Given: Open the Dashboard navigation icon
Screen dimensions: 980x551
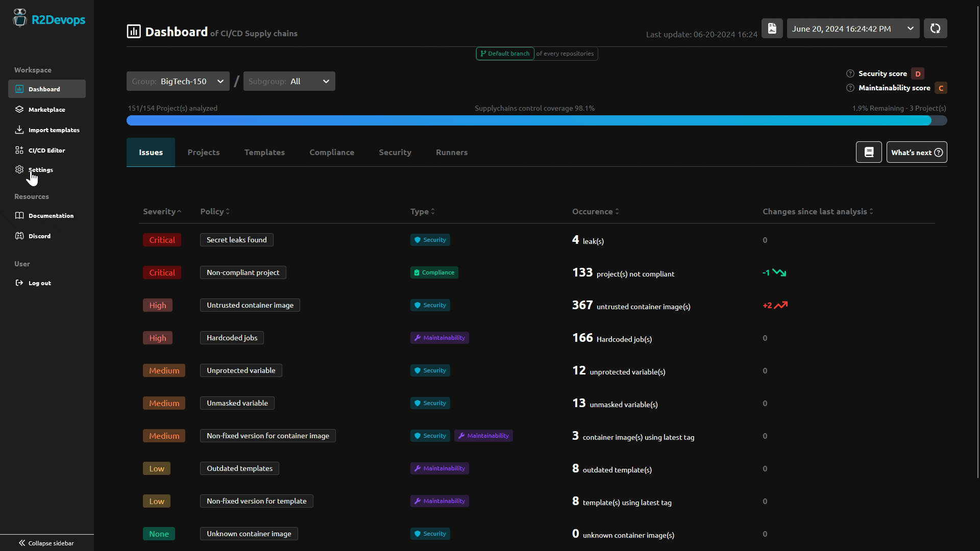Looking at the screenshot, I should point(19,89).
